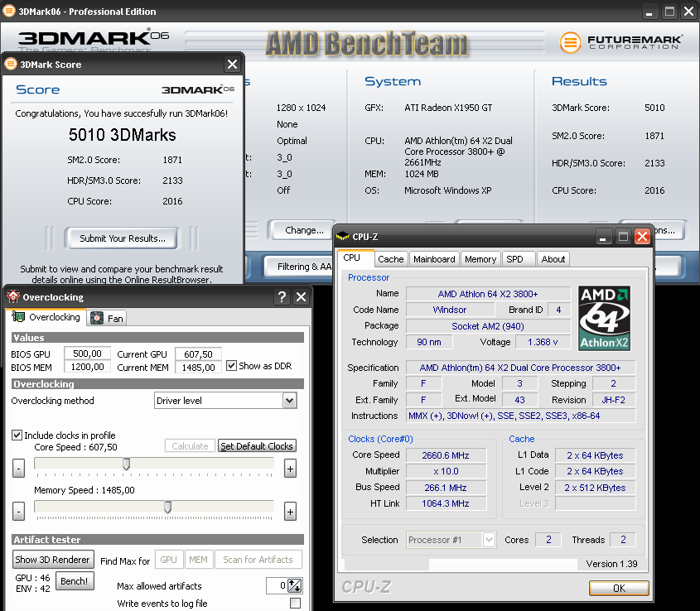The width and height of the screenshot is (700, 611).
Task: Maximize the 3DMark06 main window
Action: coord(669,12)
